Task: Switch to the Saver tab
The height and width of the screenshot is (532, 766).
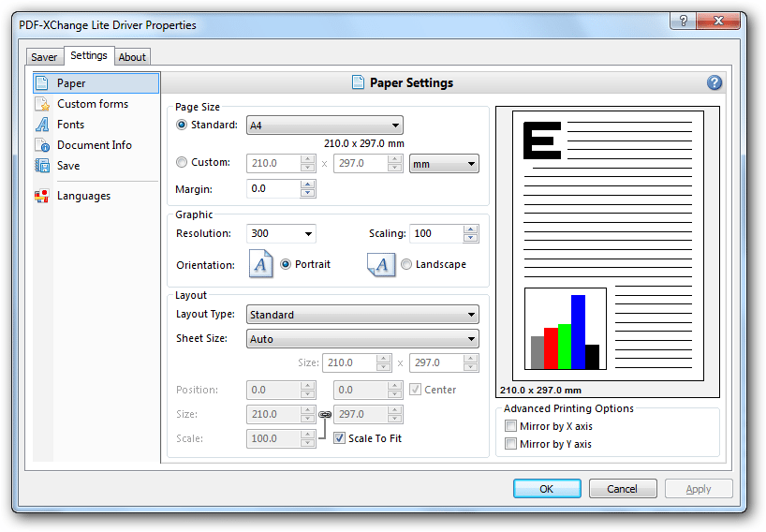Action: click(x=44, y=57)
